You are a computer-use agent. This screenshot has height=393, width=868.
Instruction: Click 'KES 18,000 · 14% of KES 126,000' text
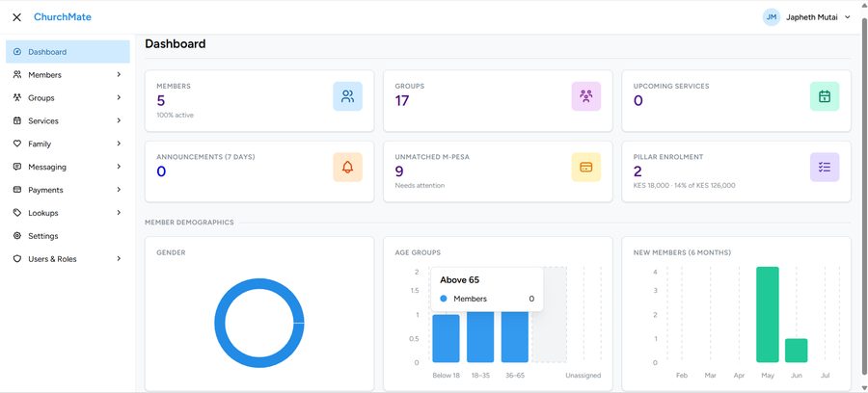[x=684, y=186]
